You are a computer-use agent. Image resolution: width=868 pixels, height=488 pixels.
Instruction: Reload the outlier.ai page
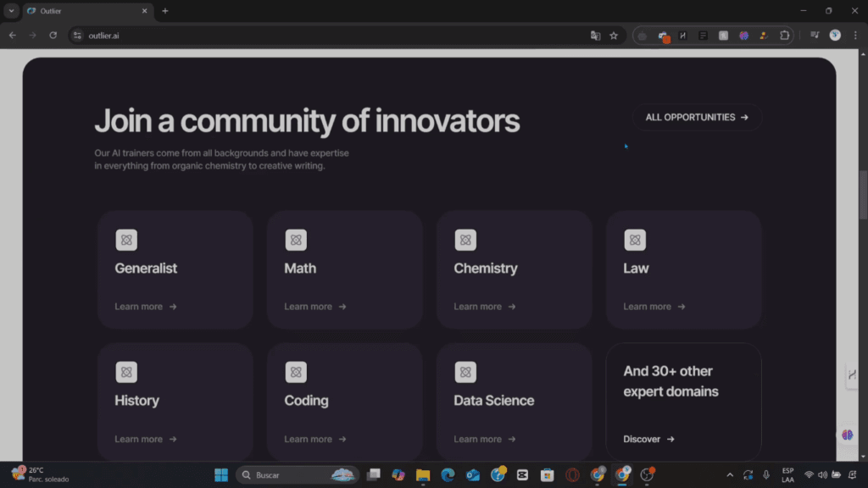point(53,36)
